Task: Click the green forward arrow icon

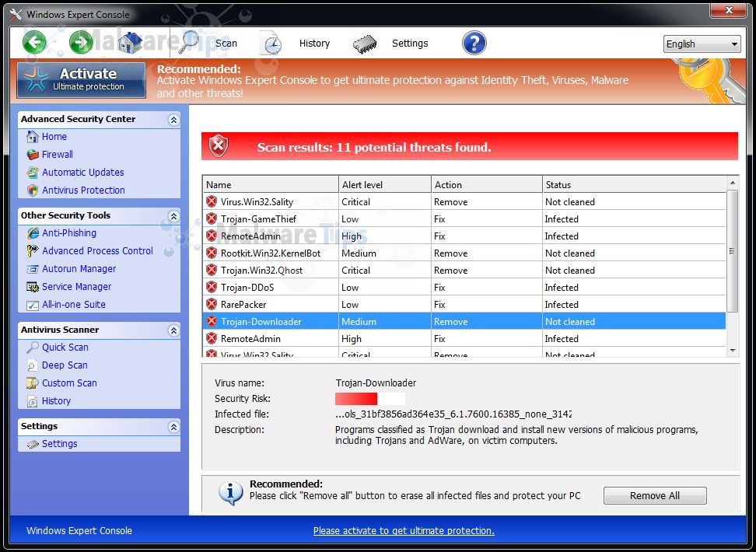Action: pyautogui.click(x=80, y=43)
